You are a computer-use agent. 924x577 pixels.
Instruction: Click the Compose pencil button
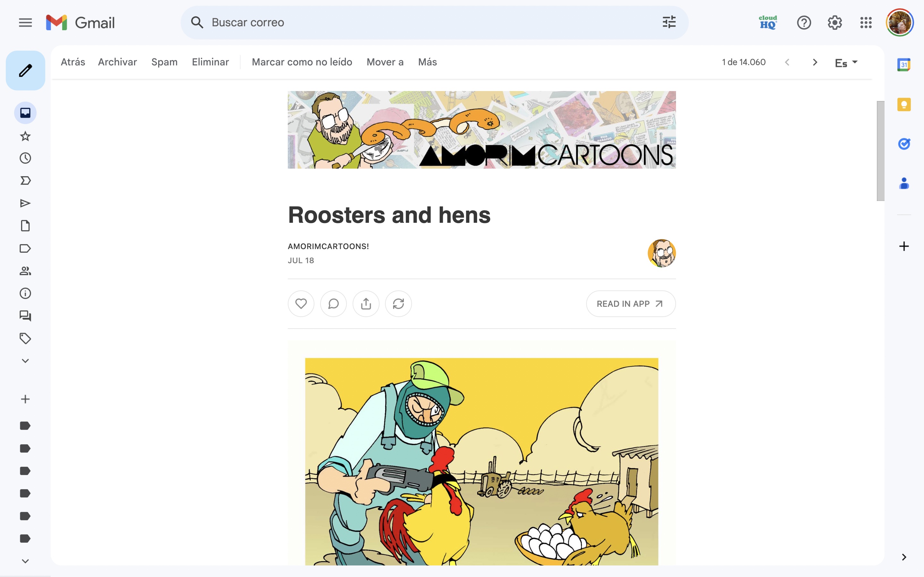coord(25,71)
